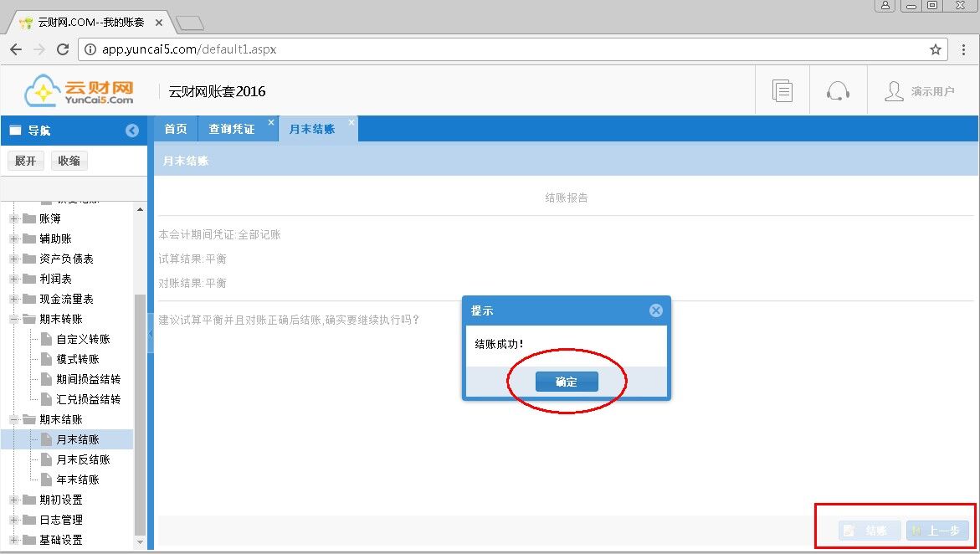
Task: Click the browser reload icon
Action: (62, 49)
